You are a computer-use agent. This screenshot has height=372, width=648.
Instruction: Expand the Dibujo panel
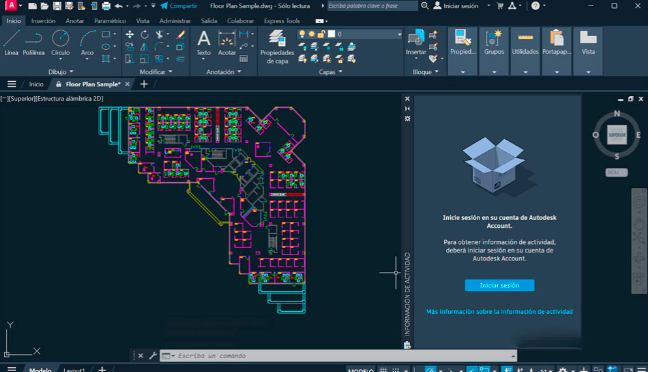tap(61, 72)
